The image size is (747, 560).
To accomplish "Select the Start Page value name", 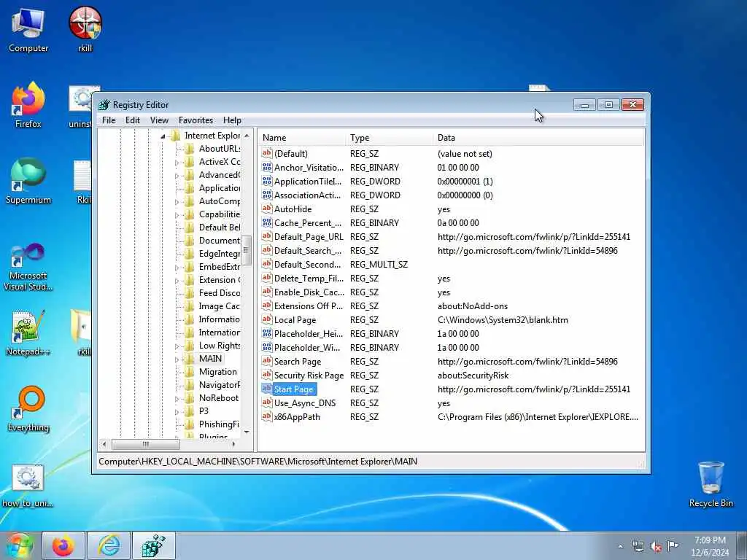I will [294, 389].
